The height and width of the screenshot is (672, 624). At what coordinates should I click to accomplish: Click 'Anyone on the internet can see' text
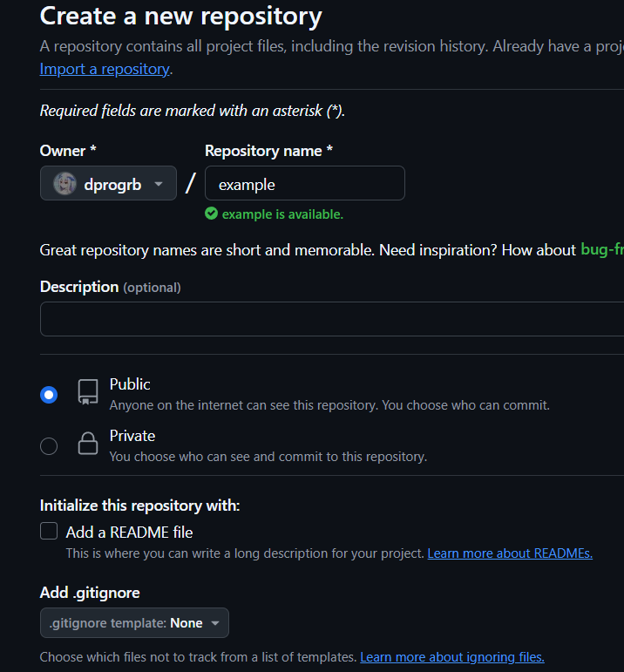pos(329,405)
